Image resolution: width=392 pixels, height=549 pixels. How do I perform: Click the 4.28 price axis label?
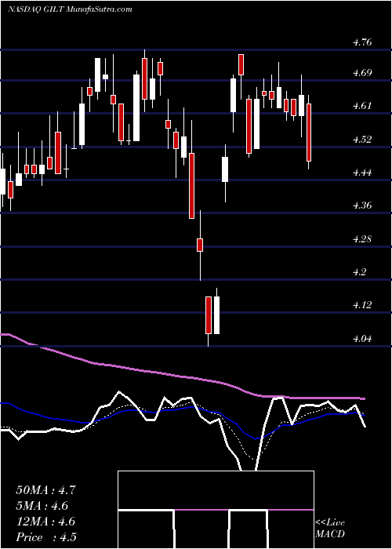click(x=362, y=239)
